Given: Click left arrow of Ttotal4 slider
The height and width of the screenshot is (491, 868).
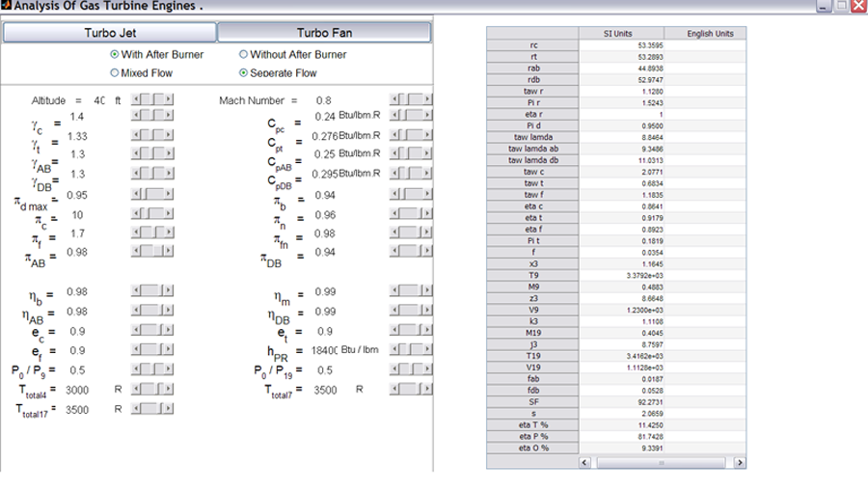Looking at the screenshot, I should tap(136, 389).
